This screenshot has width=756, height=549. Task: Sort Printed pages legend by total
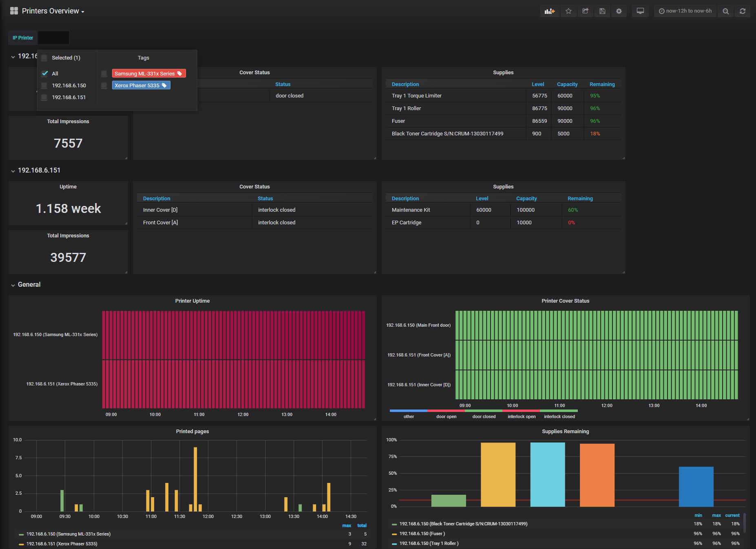pyautogui.click(x=362, y=526)
